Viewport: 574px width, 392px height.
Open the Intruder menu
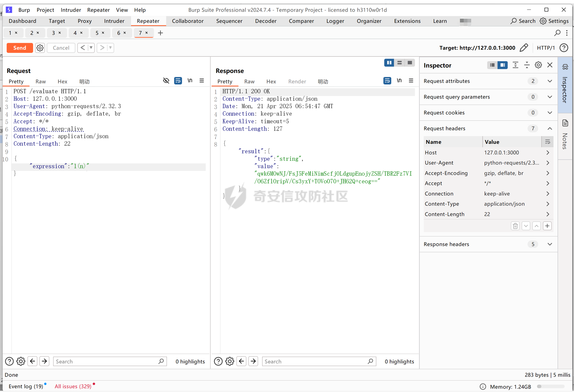click(x=71, y=10)
